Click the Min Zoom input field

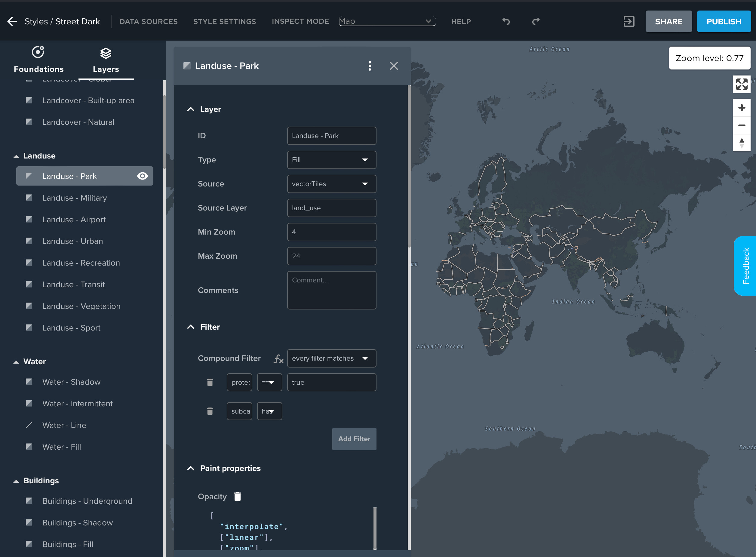(331, 232)
